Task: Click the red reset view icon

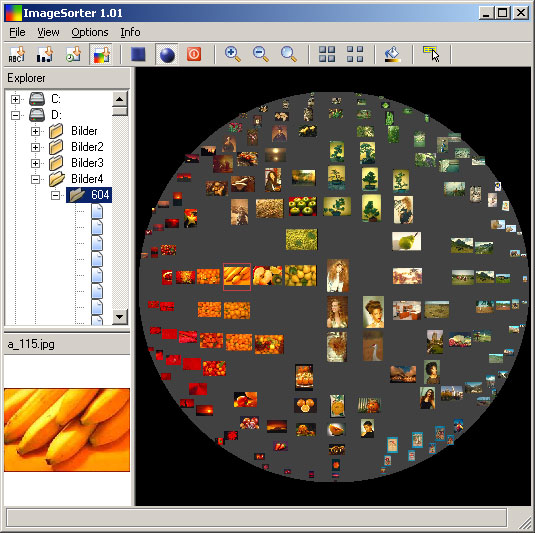Action: click(x=194, y=54)
